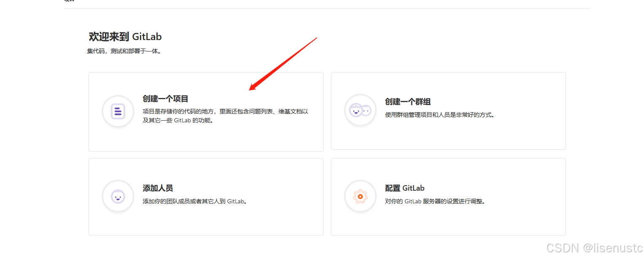
Task: Click the text 添加你的团队成员或者其它人到 GitLab。
Action: (195, 201)
